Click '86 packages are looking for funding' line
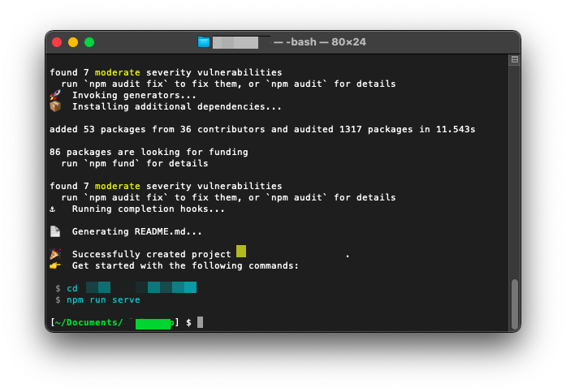 pos(149,152)
